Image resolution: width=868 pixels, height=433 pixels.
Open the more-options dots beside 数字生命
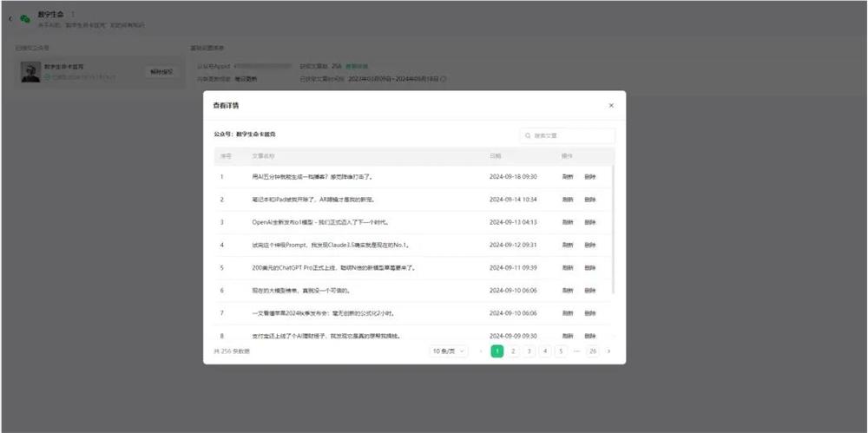[x=73, y=14]
